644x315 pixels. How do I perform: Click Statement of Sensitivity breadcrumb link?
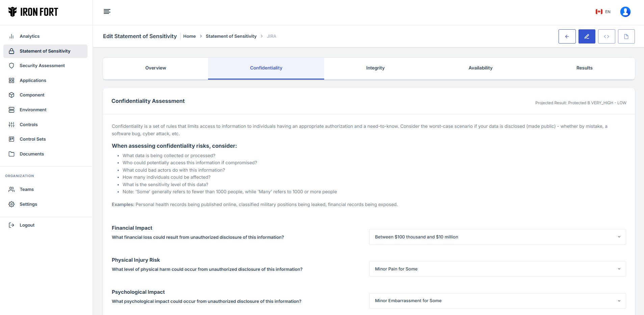tap(231, 36)
